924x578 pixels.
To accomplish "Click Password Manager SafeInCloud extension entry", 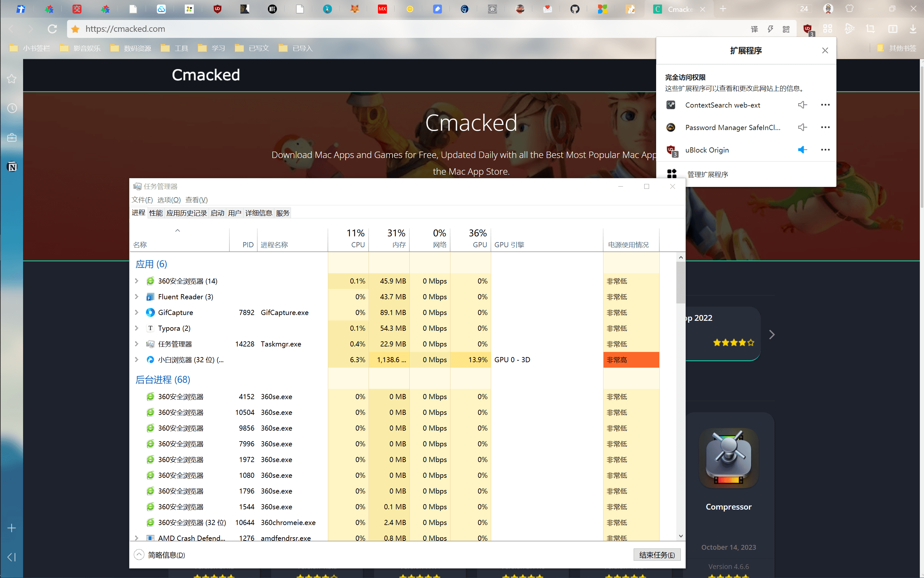I will pyautogui.click(x=732, y=127).
